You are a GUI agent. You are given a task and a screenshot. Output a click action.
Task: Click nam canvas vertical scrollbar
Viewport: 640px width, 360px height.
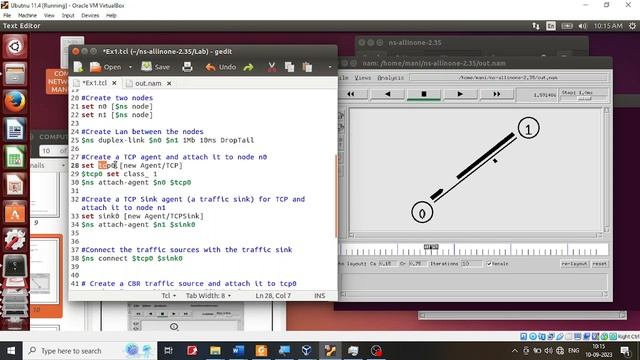click(606, 170)
